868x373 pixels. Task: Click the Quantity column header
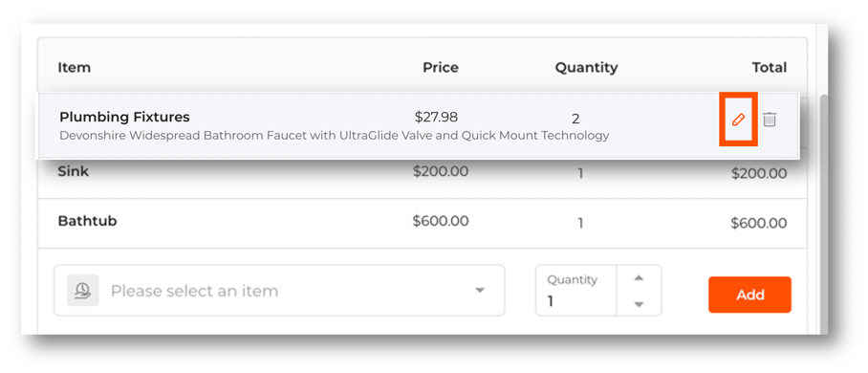pos(586,68)
